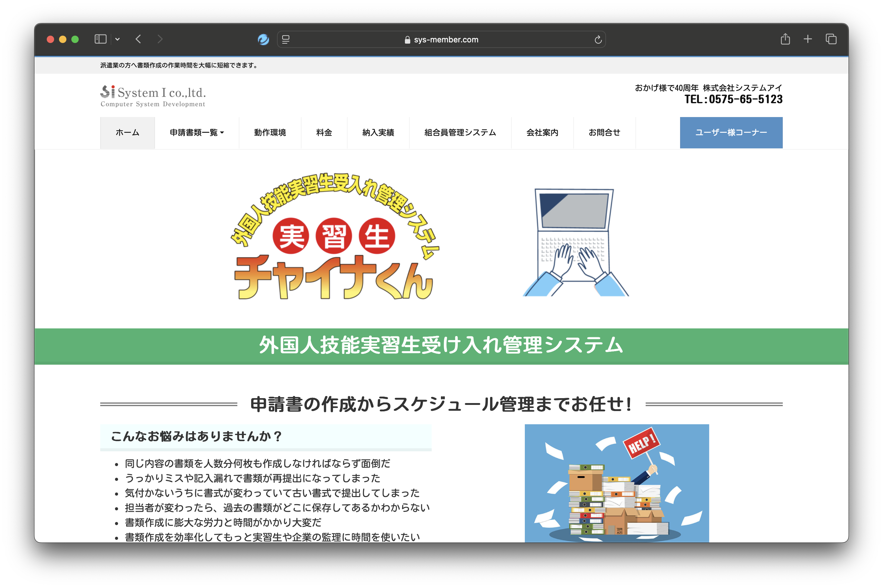The height and width of the screenshot is (588, 883).
Task: Select the ホーム menu item
Action: [x=127, y=133]
